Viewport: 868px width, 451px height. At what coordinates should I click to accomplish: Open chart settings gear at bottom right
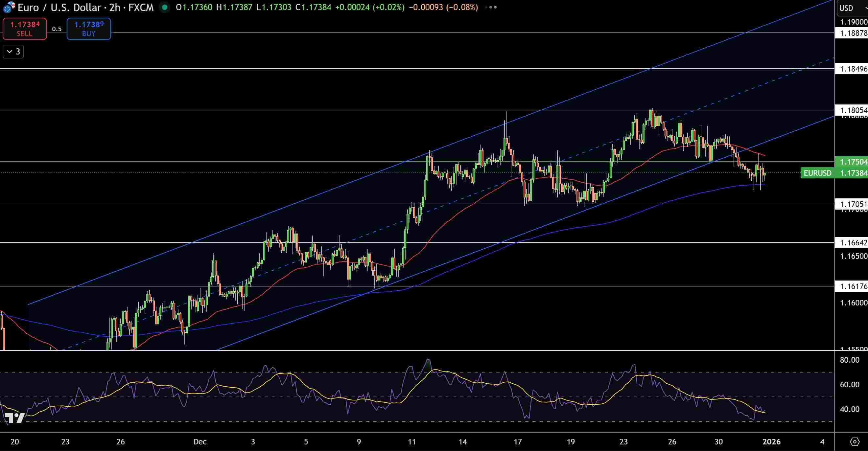[855, 441]
